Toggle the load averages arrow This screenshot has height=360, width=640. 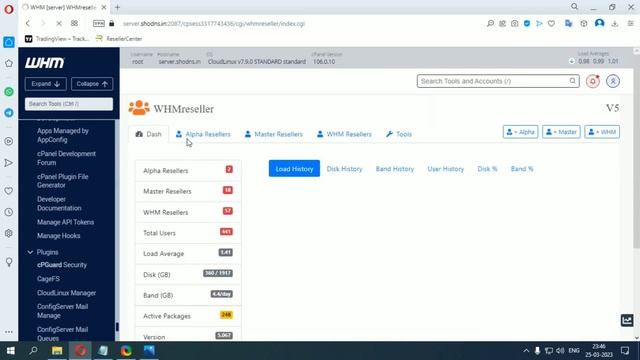(x=571, y=61)
